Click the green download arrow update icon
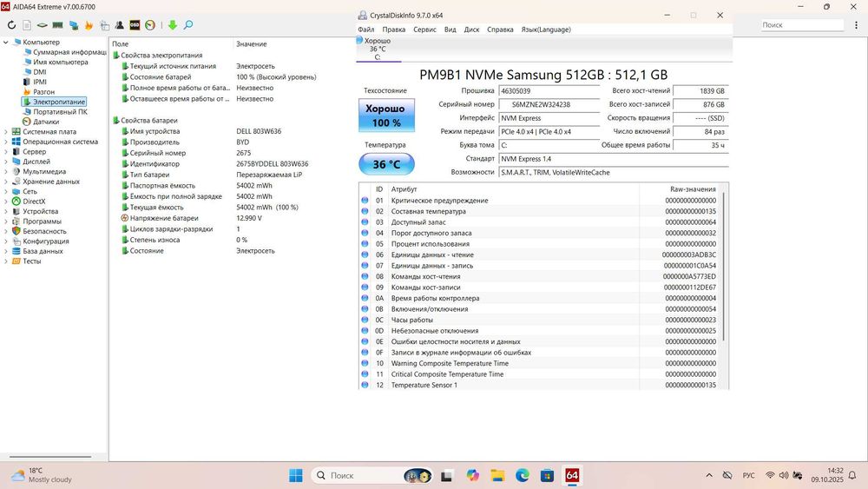 click(x=173, y=25)
